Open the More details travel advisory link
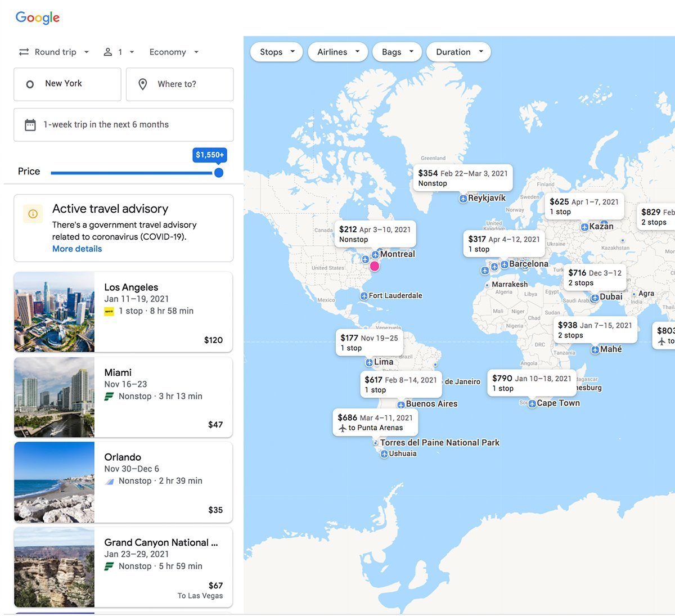This screenshot has width=675, height=616. [76, 249]
